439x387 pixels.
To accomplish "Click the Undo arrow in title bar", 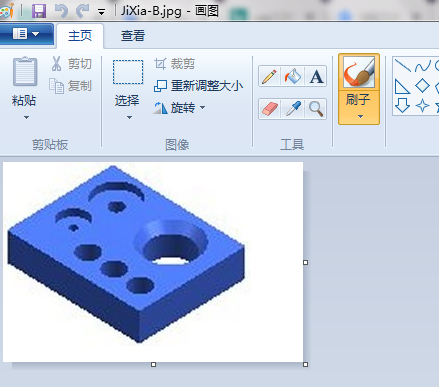I will pyautogui.click(x=61, y=11).
